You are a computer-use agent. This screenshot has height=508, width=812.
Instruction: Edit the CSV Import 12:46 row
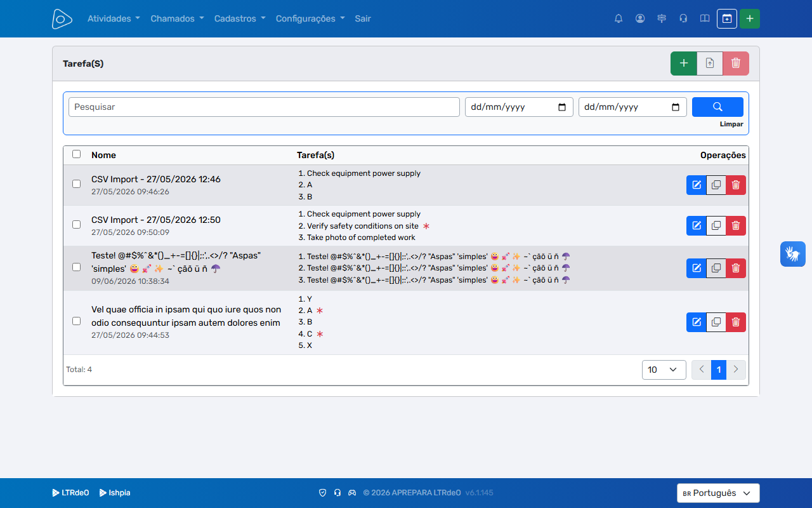(697, 185)
